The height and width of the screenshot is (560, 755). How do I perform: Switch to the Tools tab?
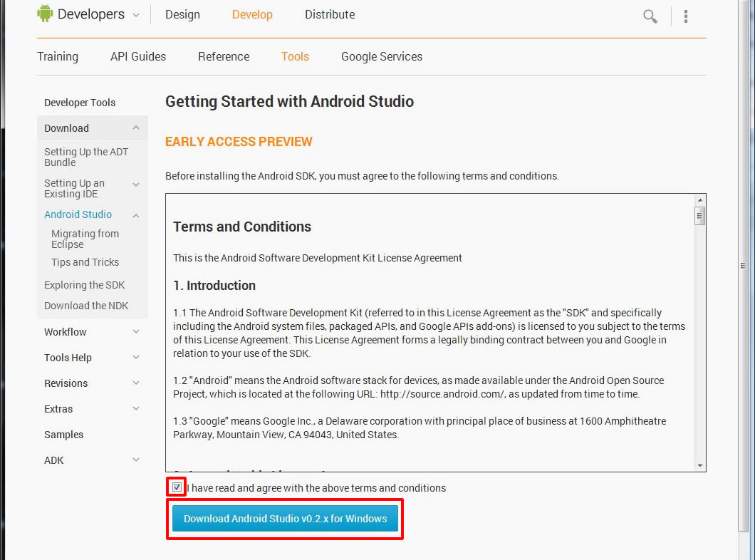(295, 56)
